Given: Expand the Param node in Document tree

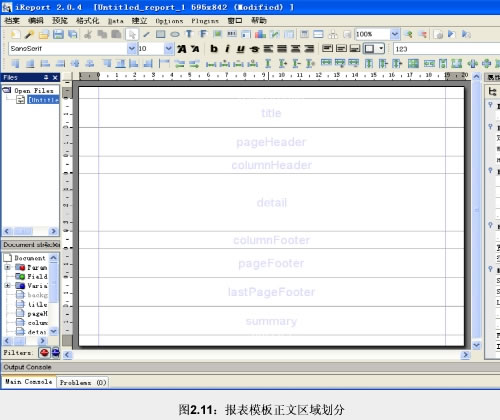Looking at the screenshot, I should (x=7, y=267).
